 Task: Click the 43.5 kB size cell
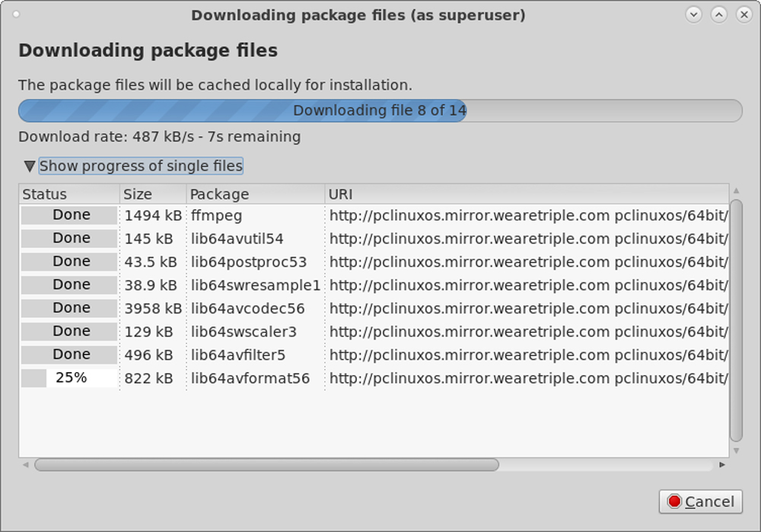tap(151, 262)
